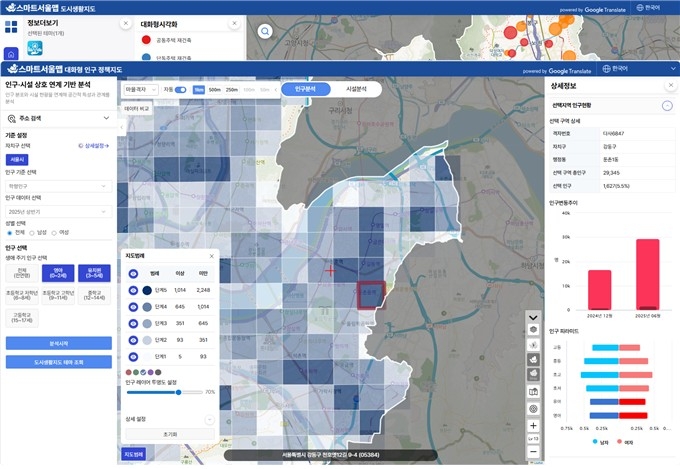Select the 전체 gender radio button

[x=10, y=232]
